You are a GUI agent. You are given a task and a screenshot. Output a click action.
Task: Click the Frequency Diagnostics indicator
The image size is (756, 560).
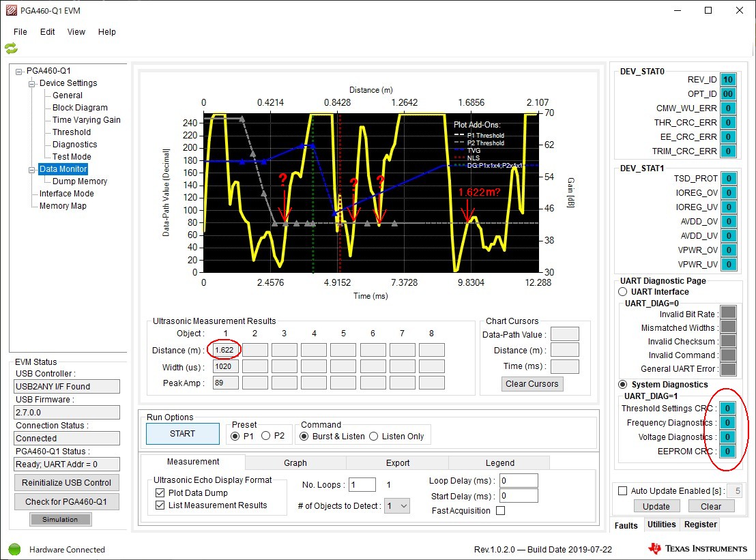click(x=727, y=423)
